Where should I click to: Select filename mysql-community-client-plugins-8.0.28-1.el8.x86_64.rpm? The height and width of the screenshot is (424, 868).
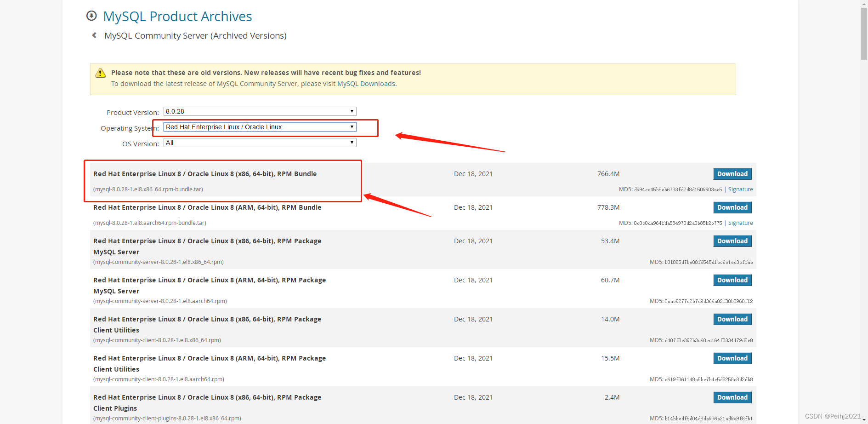point(167,418)
